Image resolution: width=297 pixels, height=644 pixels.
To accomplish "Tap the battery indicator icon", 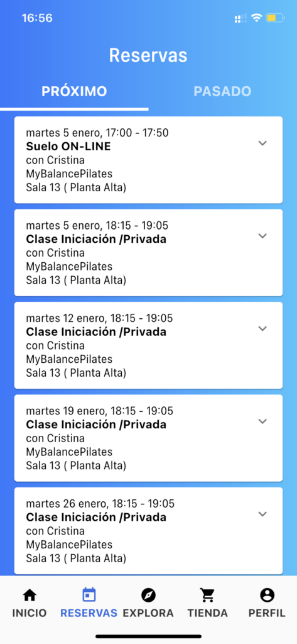I will [x=274, y=18].
